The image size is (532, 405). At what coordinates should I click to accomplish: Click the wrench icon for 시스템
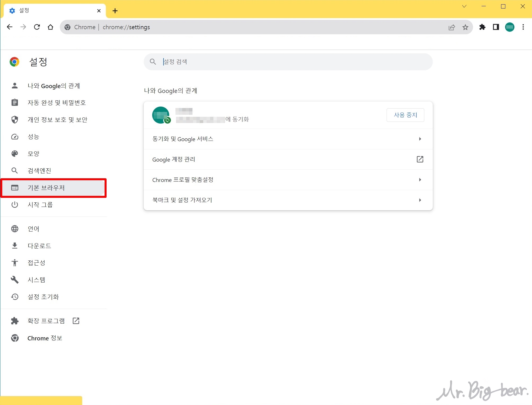coord(15,280)
